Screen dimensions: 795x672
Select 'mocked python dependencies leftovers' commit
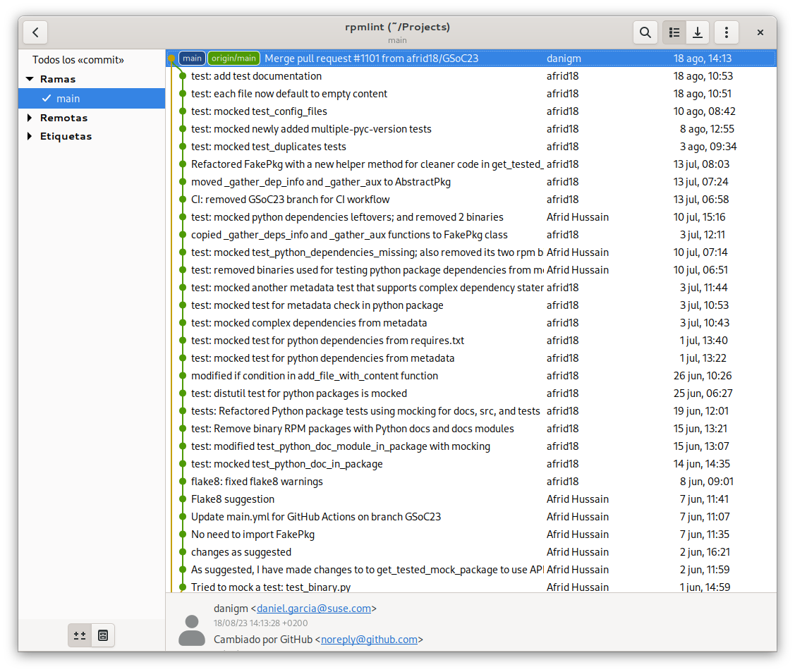[471, 217]
